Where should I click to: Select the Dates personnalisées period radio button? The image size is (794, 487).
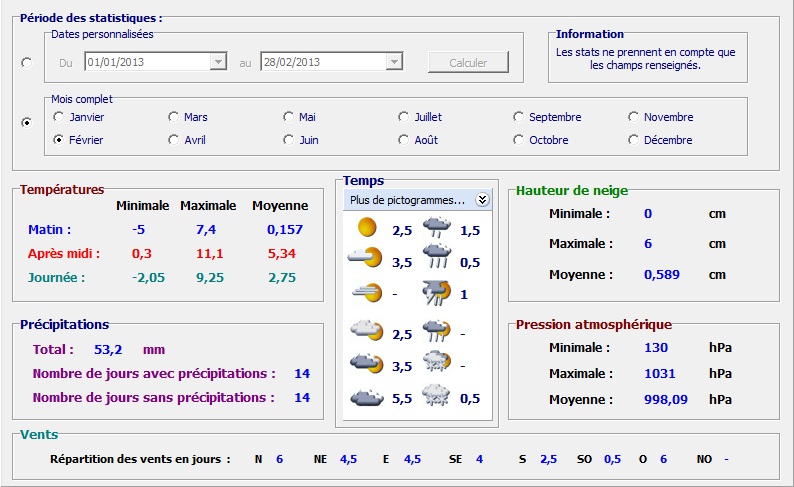coord(27,63)
